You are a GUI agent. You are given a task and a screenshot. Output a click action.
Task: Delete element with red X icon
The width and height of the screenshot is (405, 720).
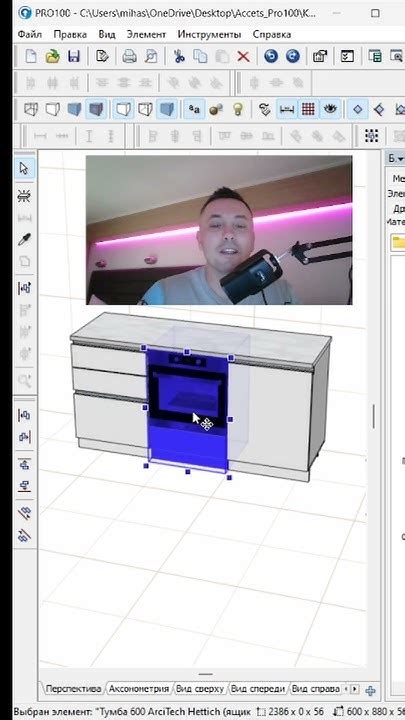tap(243, 56)
